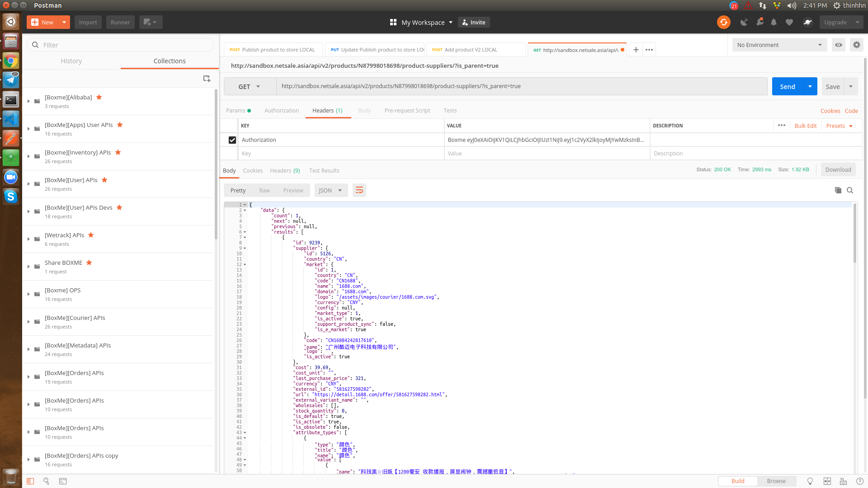Expand the [Wetrack] APIs collection

click(x=28, y=239)
